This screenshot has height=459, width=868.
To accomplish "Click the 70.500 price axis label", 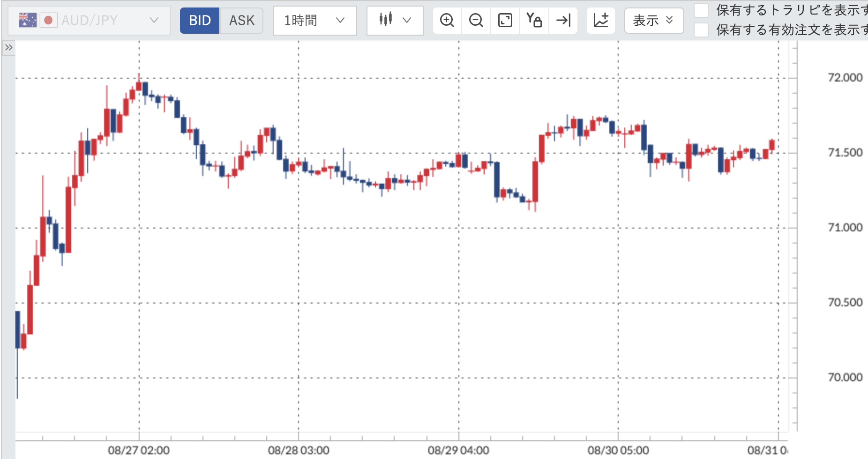I will (845, 303).
